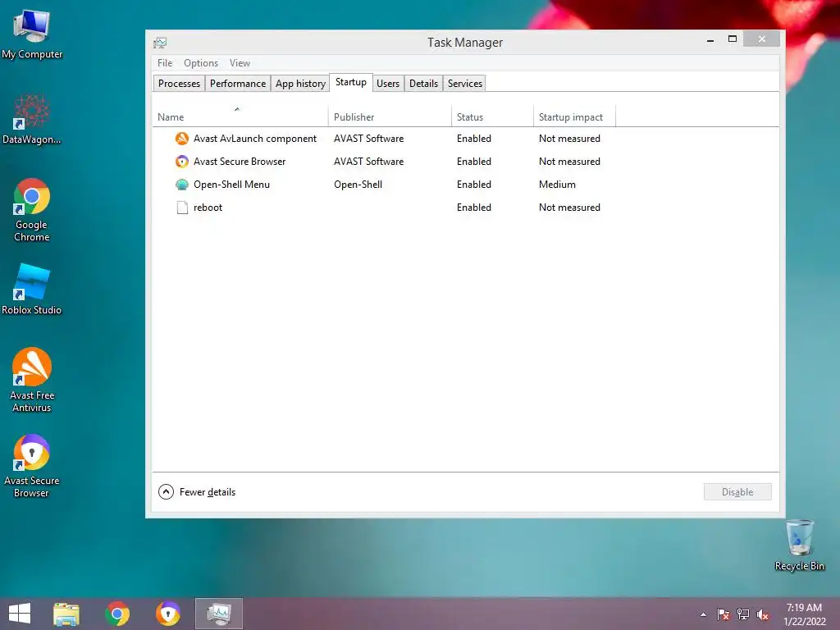Open the Recycle Bin

click(799, 545)
